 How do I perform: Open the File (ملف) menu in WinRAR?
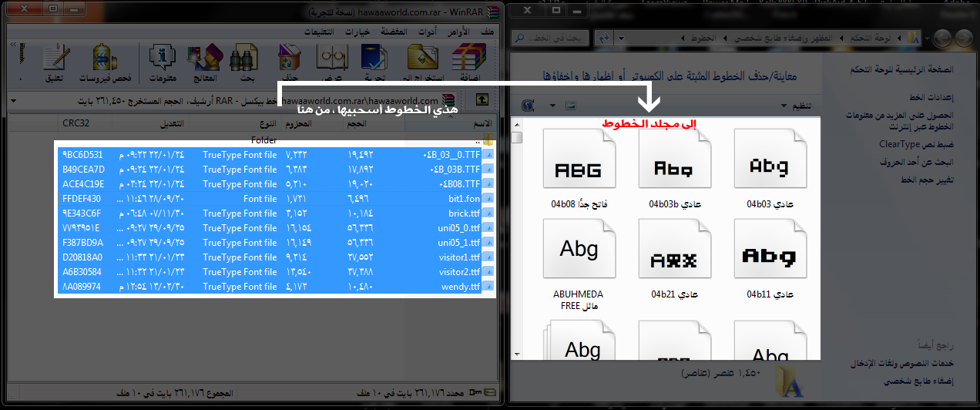(x=487, y=32)
